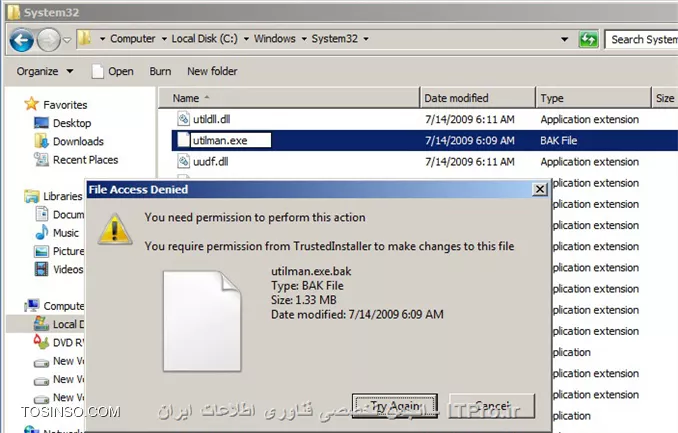The width and height of the screenshot is (678, 433).
Task: Click the Videos filmstrip icon
Action: tap(42, 269)
